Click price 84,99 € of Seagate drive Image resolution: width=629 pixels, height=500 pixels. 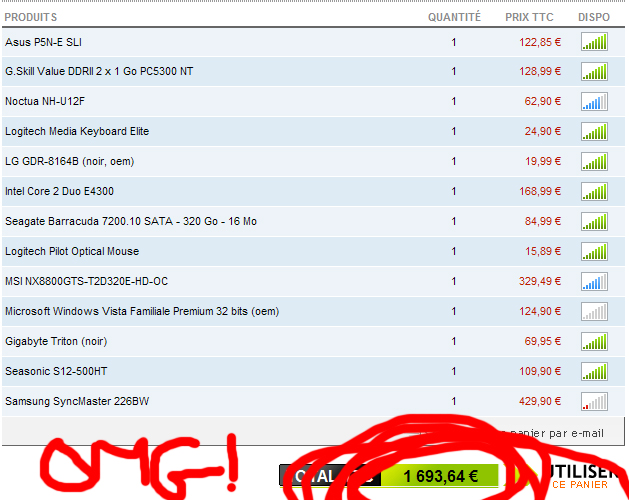tap(543, 221)
